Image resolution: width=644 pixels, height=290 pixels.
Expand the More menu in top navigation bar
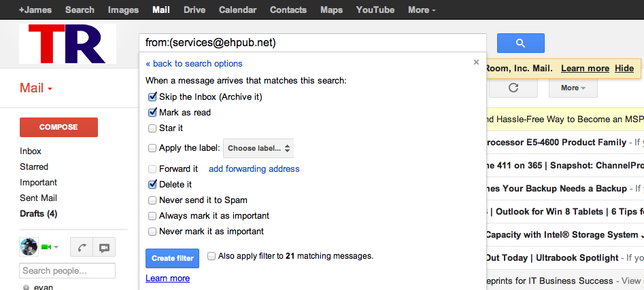pos(422,10)
